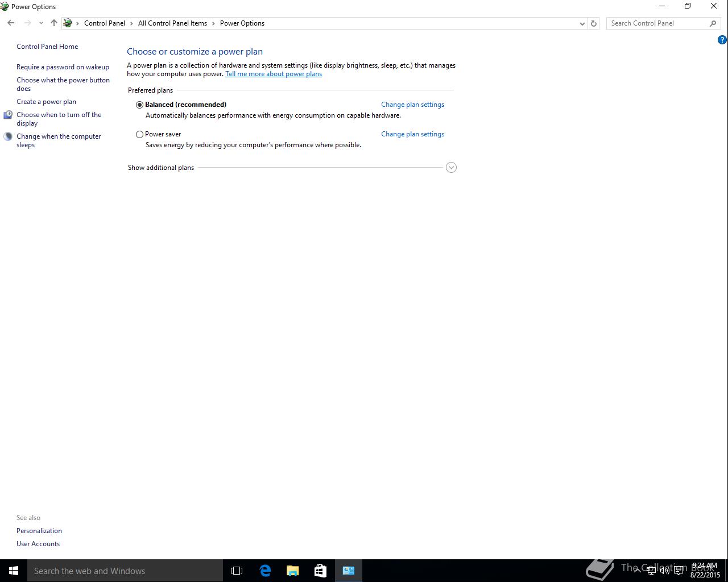Expand chevron after Control Panel breadcrumb
Image resolution: width=728 pixels, height=582 pixels.
(x=132, y=23)
